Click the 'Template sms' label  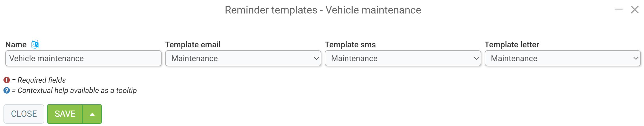click(x=350, y=45)
